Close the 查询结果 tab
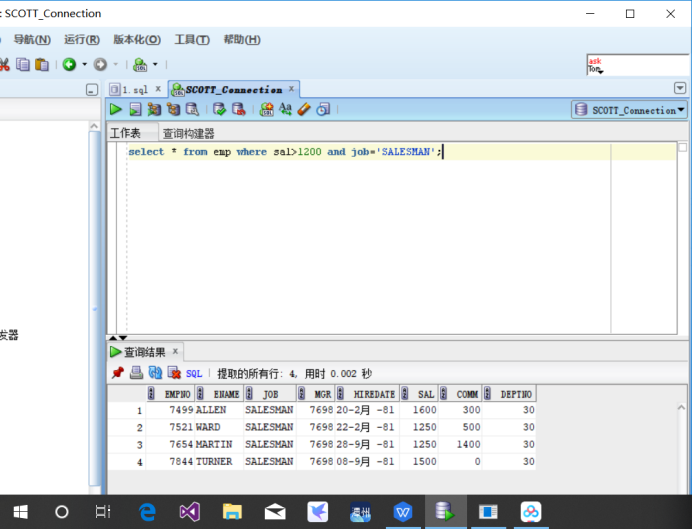 click(175, 351)
